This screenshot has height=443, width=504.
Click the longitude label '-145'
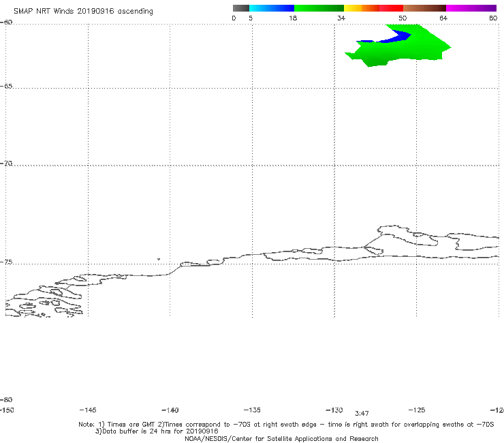click(x=88, y=410)
